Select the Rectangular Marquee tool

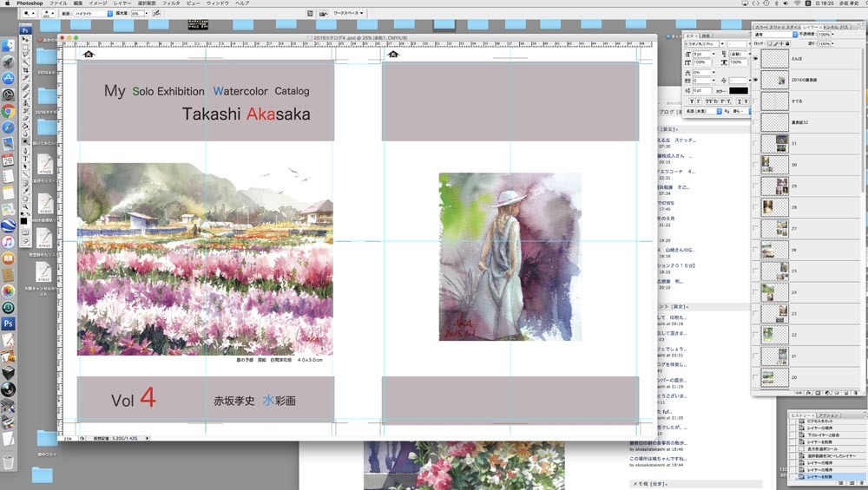pos(25,47)
